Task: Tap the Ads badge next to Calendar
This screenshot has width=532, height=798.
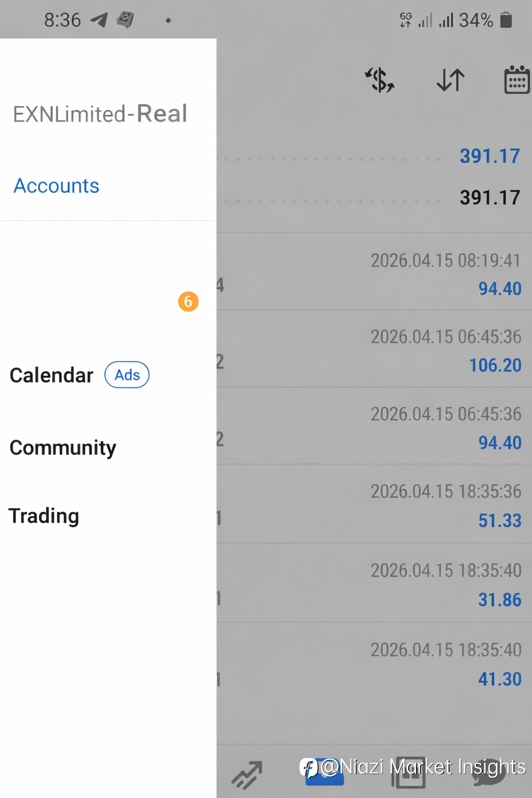Action: (127, 375)
